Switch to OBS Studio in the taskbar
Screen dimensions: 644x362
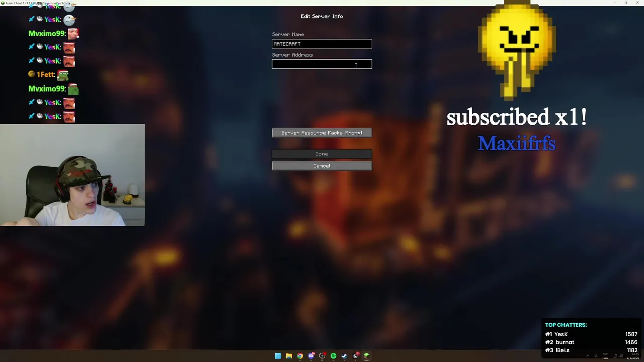click(323, 356)
